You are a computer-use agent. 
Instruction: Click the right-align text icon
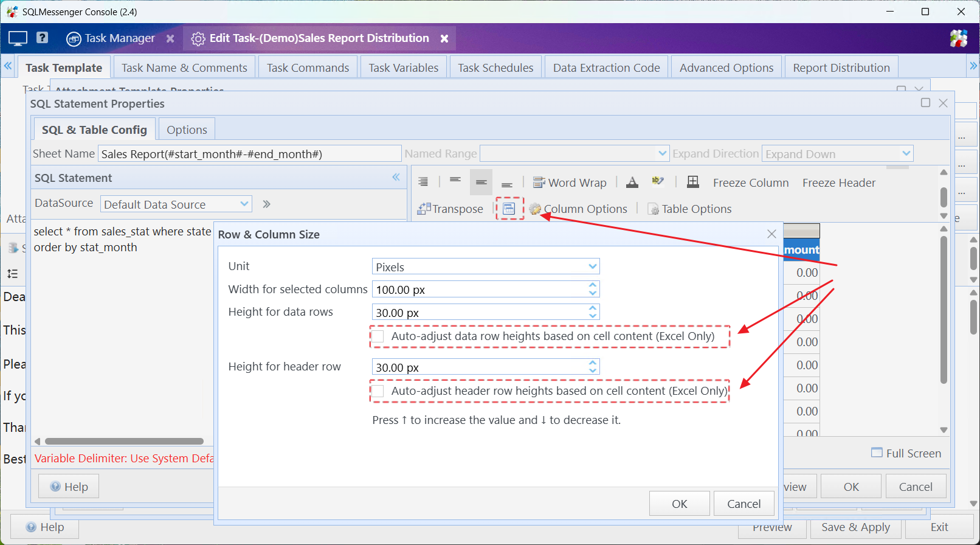click(423, 182)
